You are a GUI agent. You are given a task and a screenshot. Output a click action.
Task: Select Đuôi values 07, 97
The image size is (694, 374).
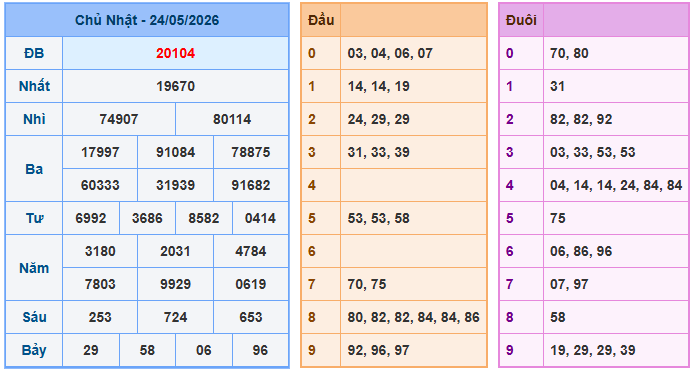[x=570, y=284]
